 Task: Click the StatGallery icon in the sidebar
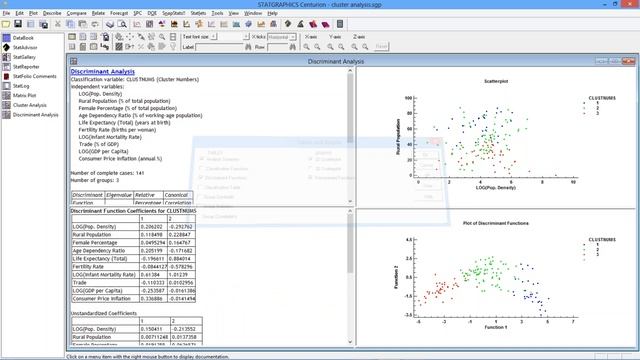[x=6, y=57]
